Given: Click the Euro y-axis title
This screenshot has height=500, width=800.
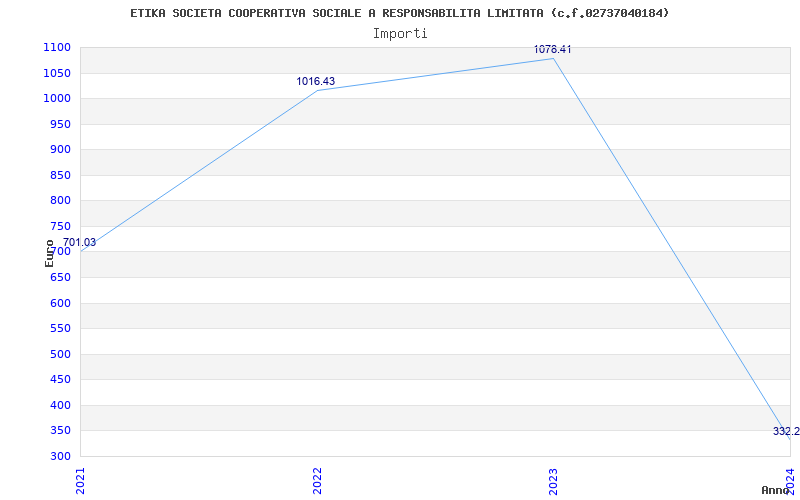Looking at the screenshot, I should coord(49,253).
